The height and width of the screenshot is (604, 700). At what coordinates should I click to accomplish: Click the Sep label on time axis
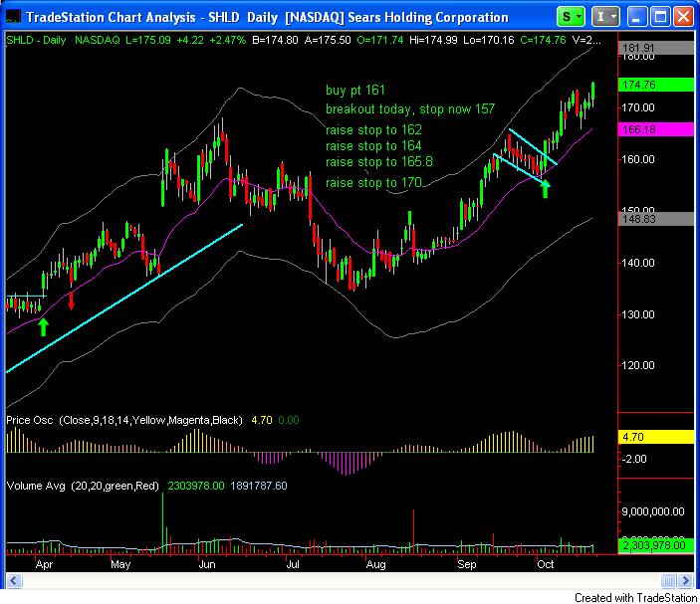coord(467,564)
